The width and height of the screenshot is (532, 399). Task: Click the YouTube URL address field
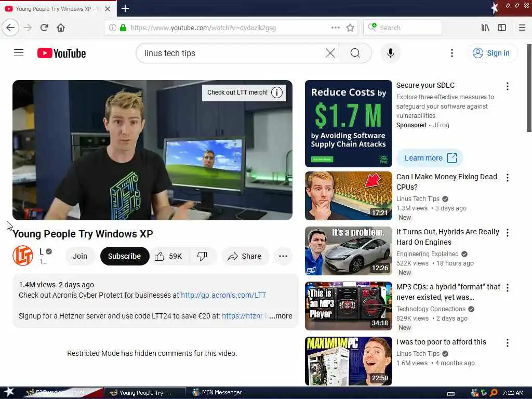click(231, 28)
